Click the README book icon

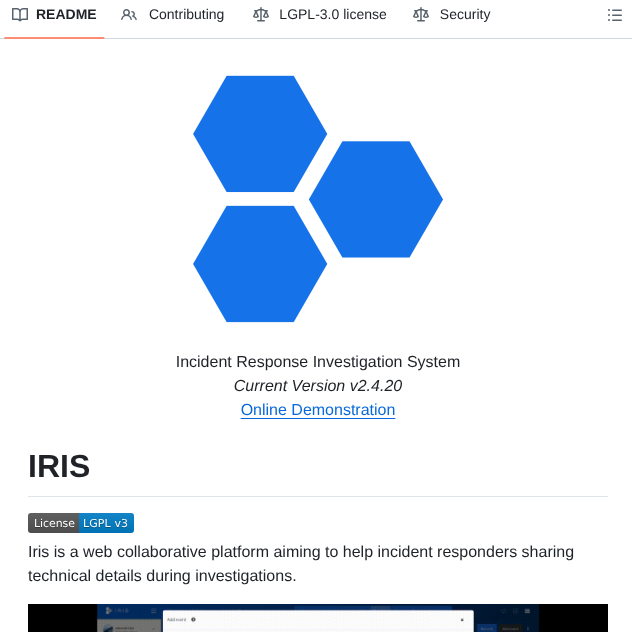click(20, 15)
